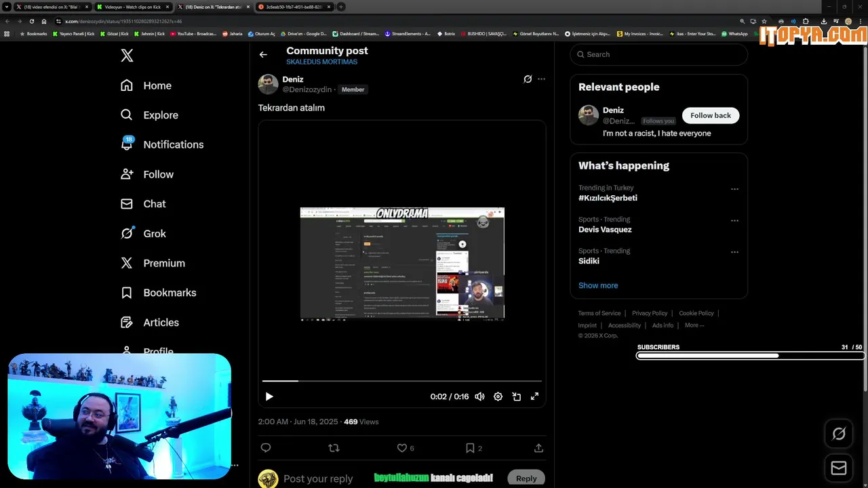Image resolution: width=868 pixels, height=488 pixels.
Task: Open Deniz's profile avatar on the post
Action: pyautogui.click(x=268, y=84)
